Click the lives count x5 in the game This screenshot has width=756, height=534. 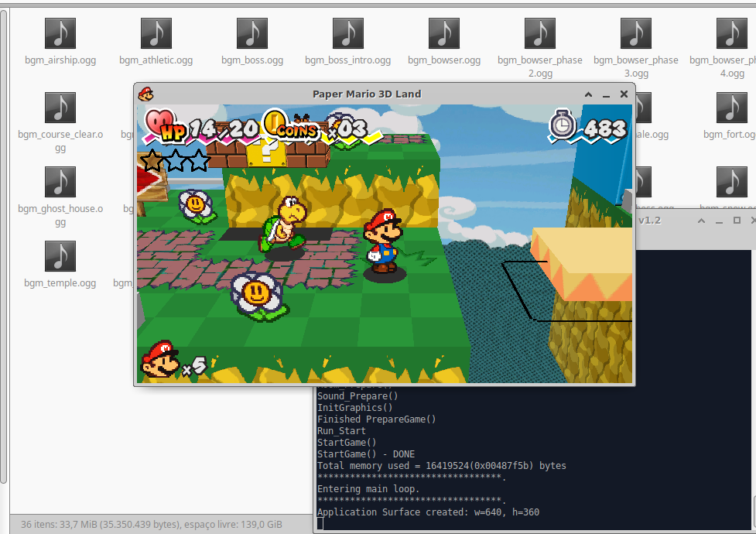(x=195, y=367)
